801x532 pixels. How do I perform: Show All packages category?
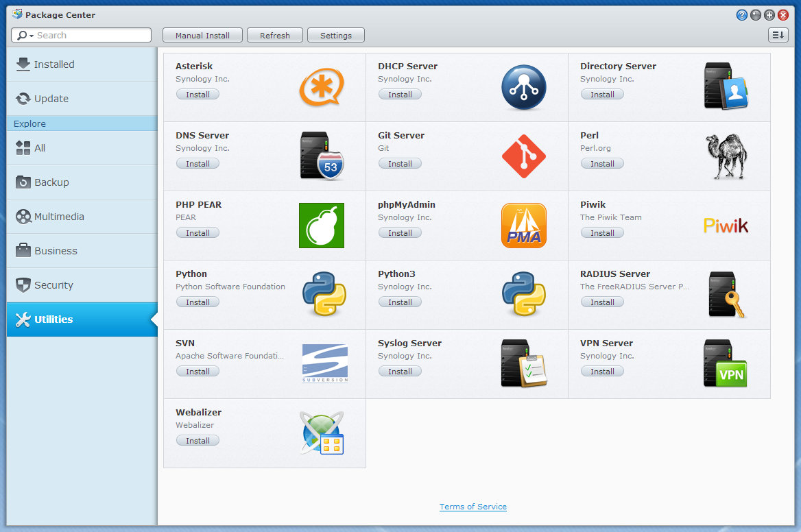pyautogui.click(x=82, y=148)
